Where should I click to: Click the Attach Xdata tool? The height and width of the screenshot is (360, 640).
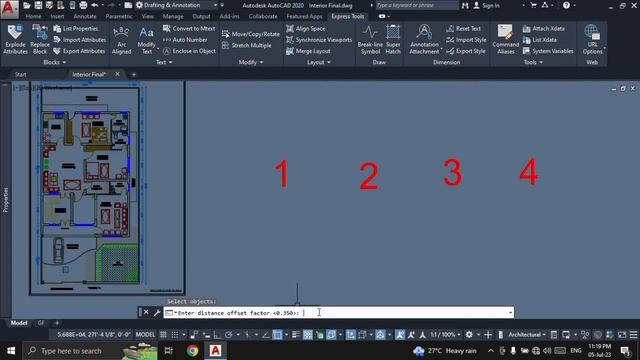point(544,29)
